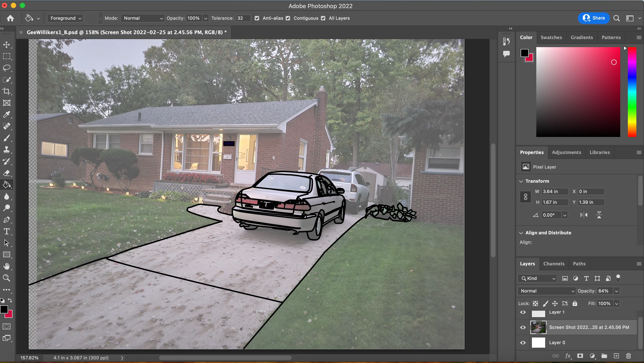Uncheck the Anti-alias checkbox
The width and height of the screenshot is (644, 363).
pos(257,18)
